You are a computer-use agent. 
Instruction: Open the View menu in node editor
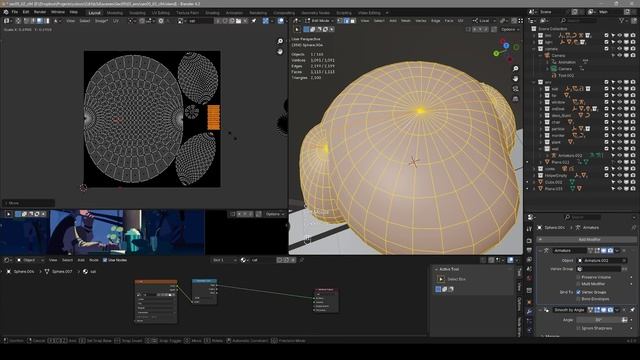tap(53, 260)
